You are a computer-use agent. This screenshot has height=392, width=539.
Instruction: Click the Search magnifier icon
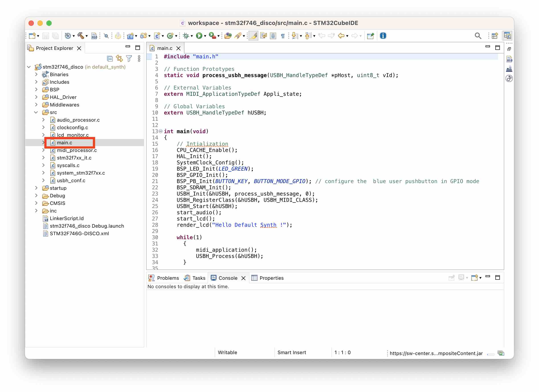coord(478,36)
